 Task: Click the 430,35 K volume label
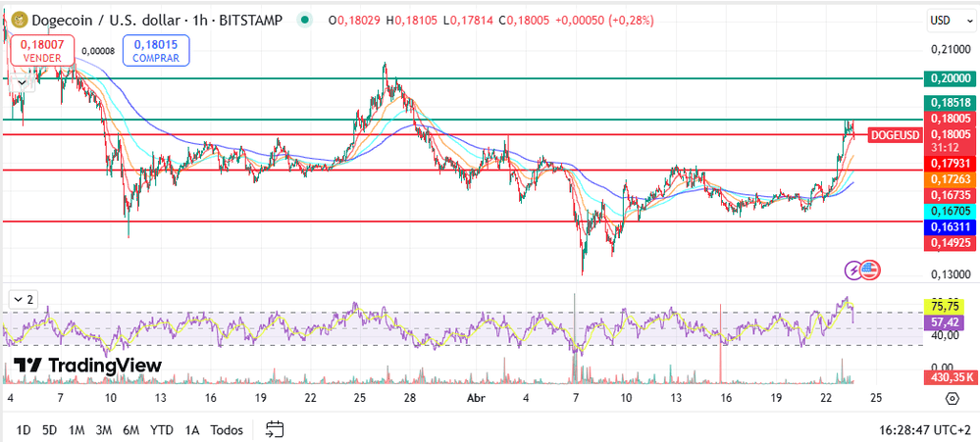[950, 377]
